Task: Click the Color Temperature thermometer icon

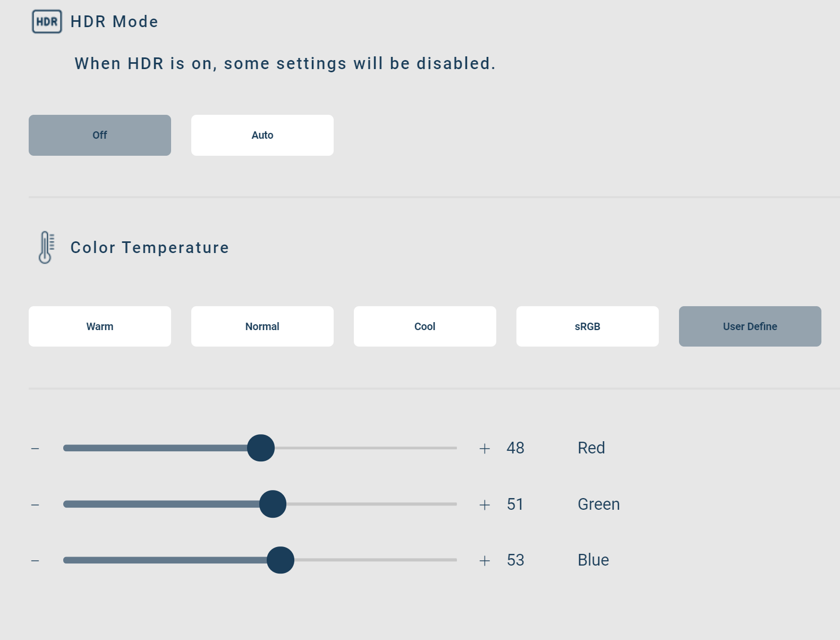Action: click(x=46, y=247)
